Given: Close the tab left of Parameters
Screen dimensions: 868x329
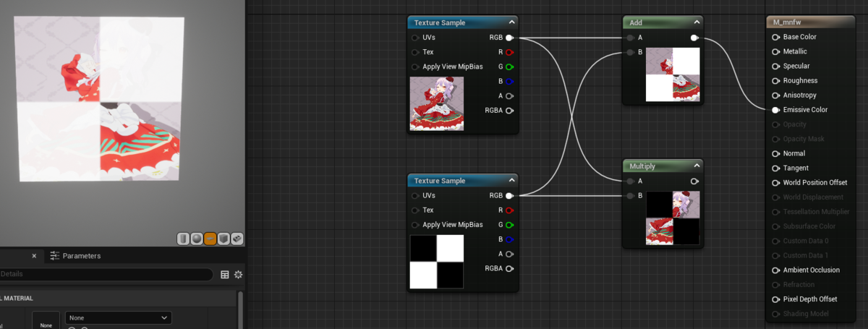Looking at the screenshot, I should (33, 256).
